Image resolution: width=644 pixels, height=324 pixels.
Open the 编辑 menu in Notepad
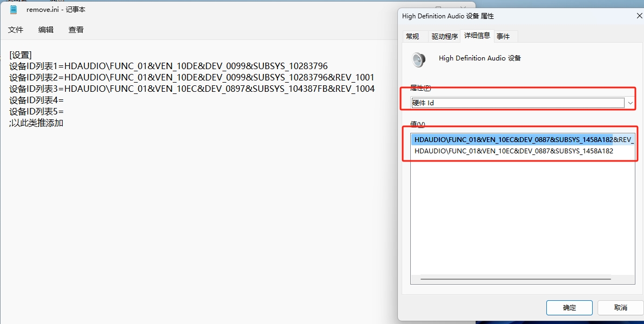click(x=46, y=30)
